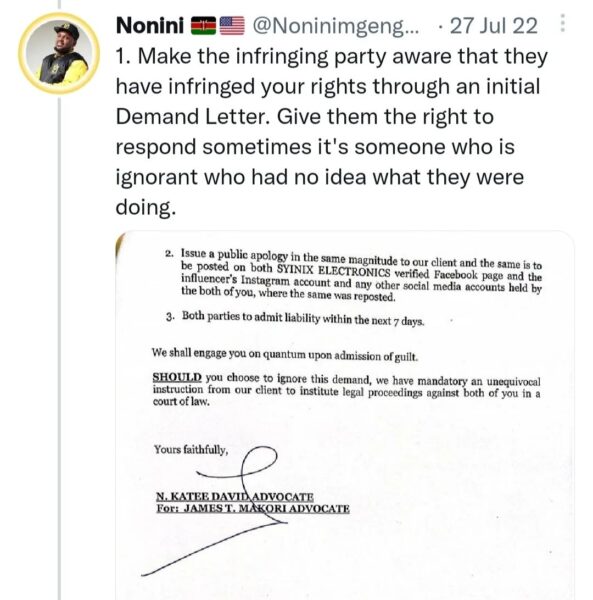Enlarge the attached demand letter image
Image resolution: width=593 pixels, height=600 pixels.
pyautogui.click(x=344, y=416)
